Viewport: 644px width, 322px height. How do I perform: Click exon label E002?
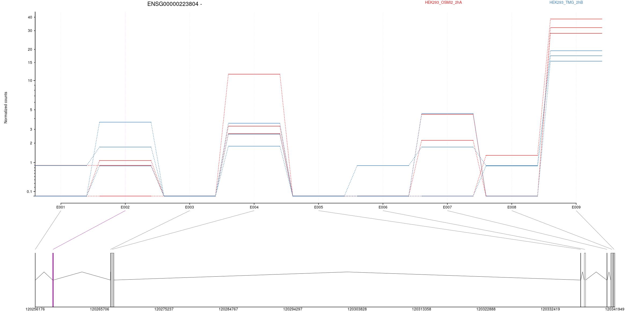coord(125,207)
